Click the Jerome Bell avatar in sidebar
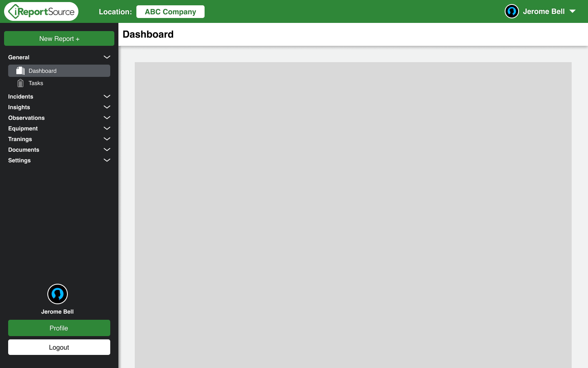 click(x=58, y=294)
